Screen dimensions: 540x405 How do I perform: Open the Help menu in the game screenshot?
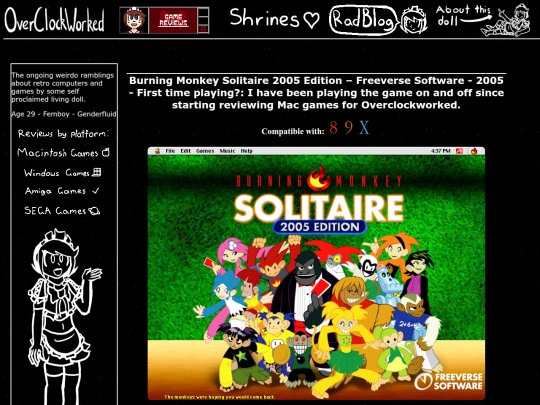247,151
